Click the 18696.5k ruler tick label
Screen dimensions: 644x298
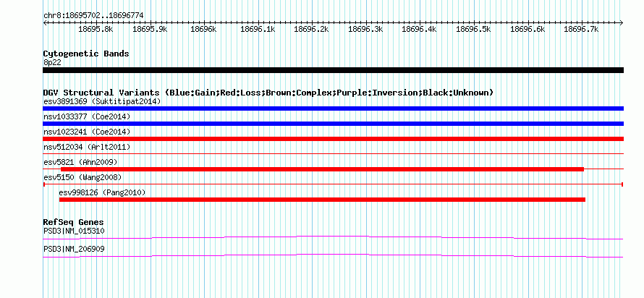point(473,29)
